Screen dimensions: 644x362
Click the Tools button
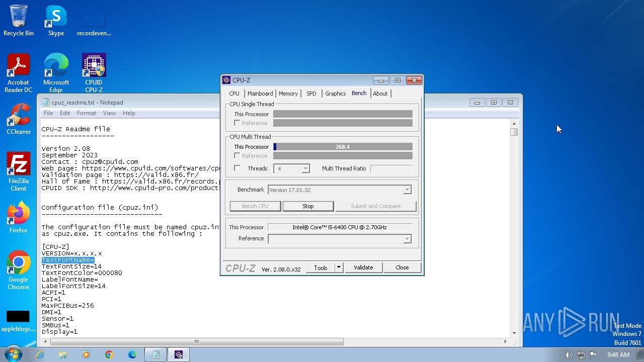coord(320,267)
